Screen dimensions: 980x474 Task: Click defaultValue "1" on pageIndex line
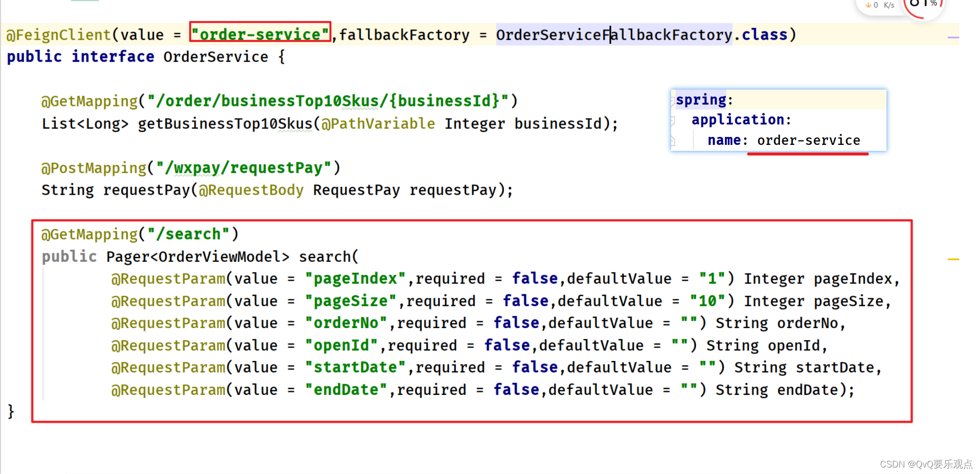[712, 279]
